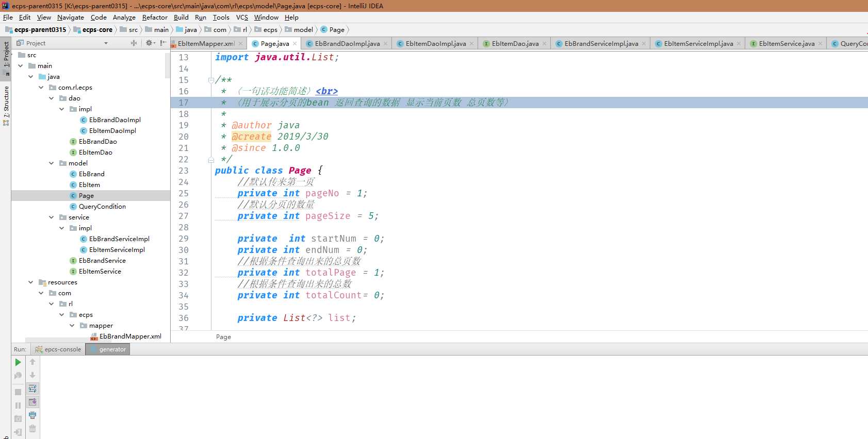Click the Up stack trace arrow

click(32, 362)
